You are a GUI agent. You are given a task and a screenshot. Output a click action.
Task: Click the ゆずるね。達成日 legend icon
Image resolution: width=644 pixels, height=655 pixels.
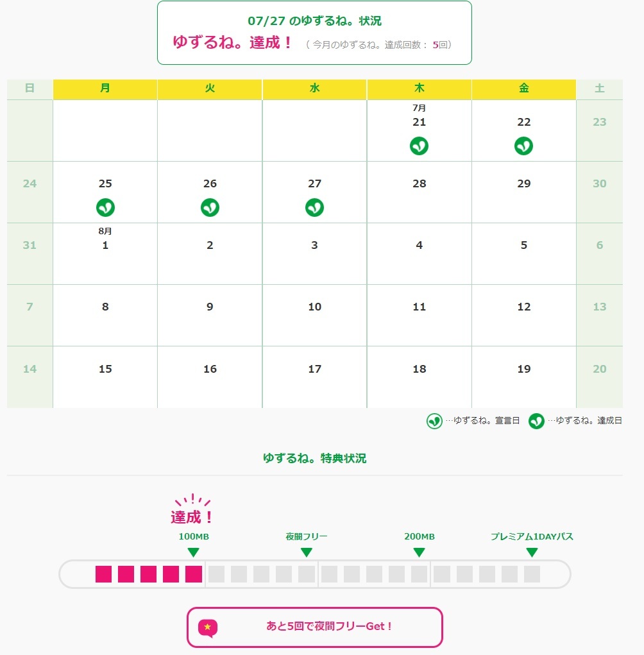point(536,421)
